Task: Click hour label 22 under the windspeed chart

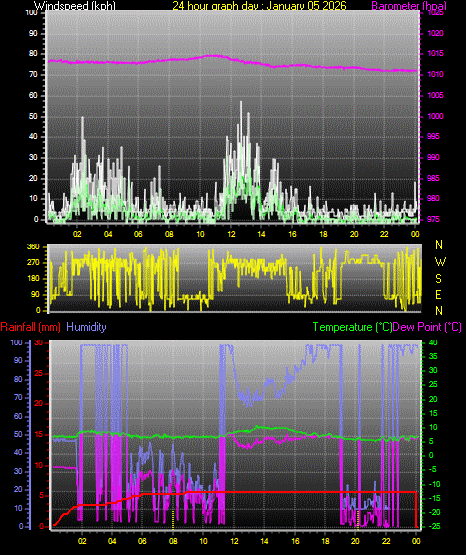Action: point(384,234)
